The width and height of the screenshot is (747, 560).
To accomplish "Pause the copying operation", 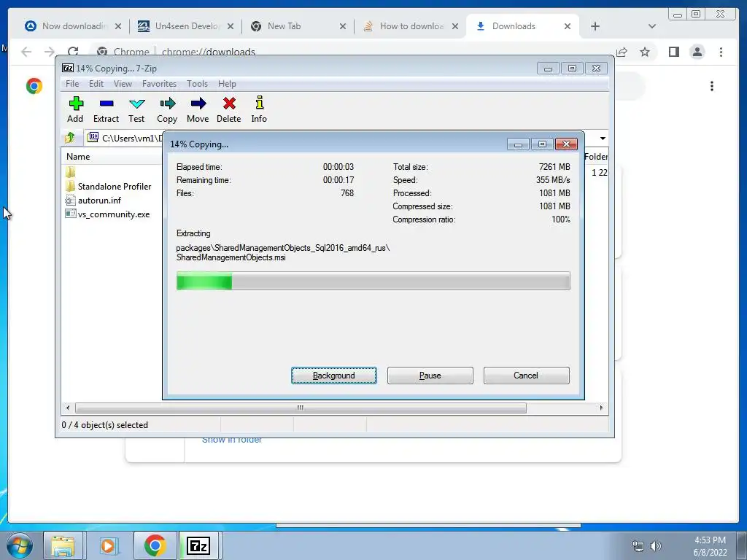I will (430, 376).
